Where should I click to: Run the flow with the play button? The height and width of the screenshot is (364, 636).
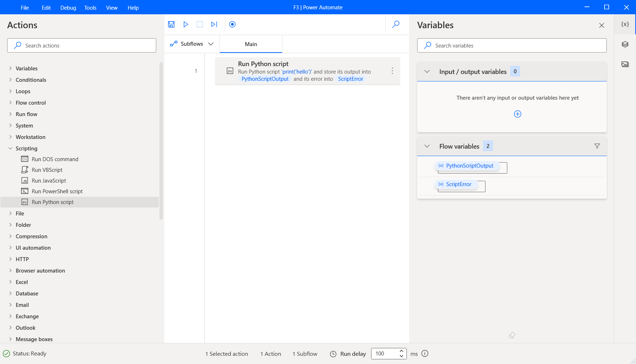click(186, 24)
